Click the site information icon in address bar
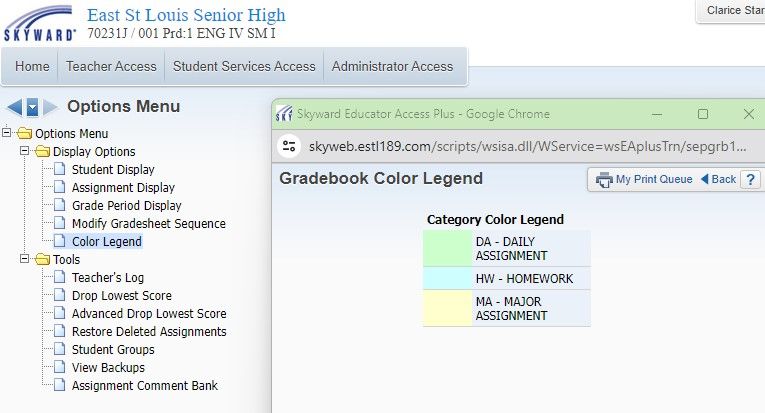The height and width of the screenshot is (413, 765). [x=290, y=146]
